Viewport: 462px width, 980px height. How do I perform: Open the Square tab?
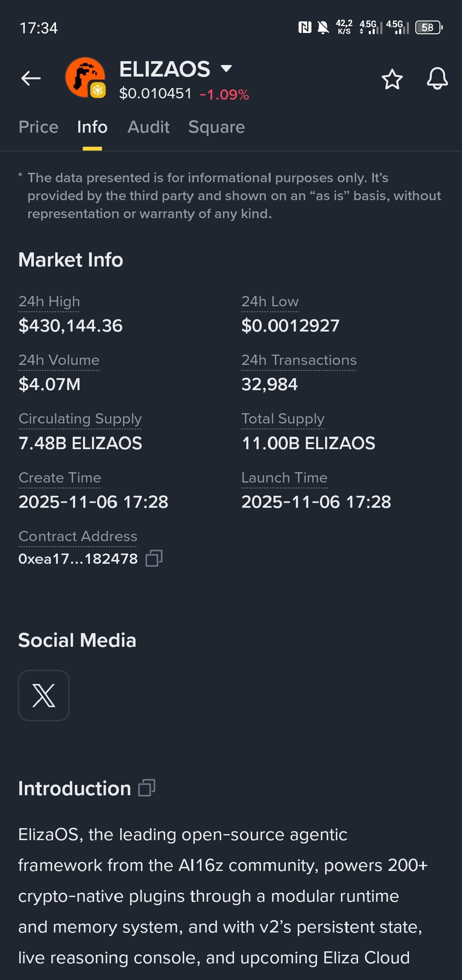click(x=216, y=127)
